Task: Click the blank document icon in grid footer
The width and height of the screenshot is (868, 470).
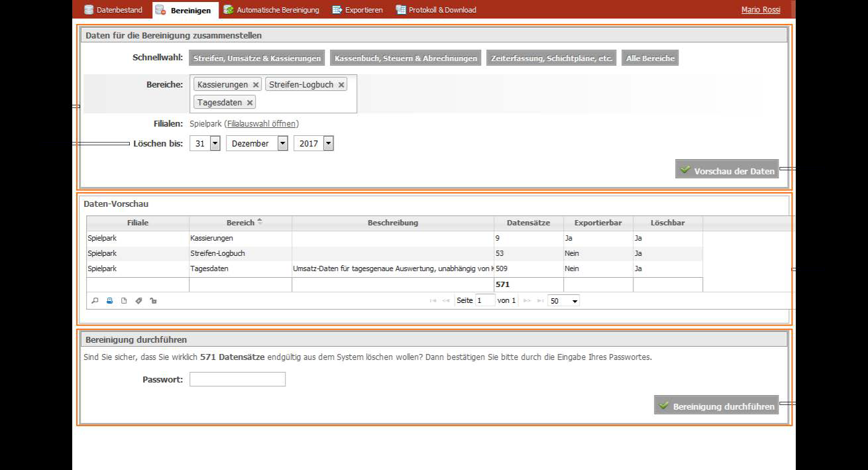Action: click(124, 301)
